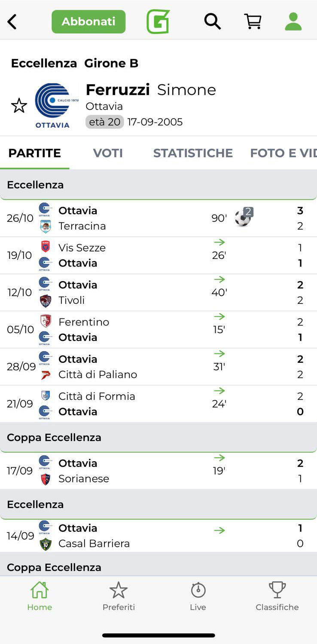Screen dimensions: 317x644
Task: Tap the goal ball icon in Ottavia-Terracina row
Action: pos(243,218)
